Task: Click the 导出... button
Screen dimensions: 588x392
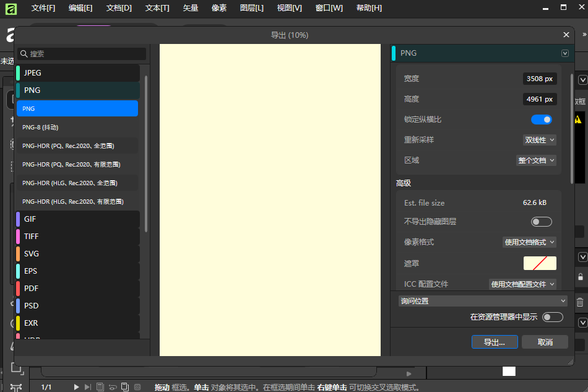Action: pos(495,342)
